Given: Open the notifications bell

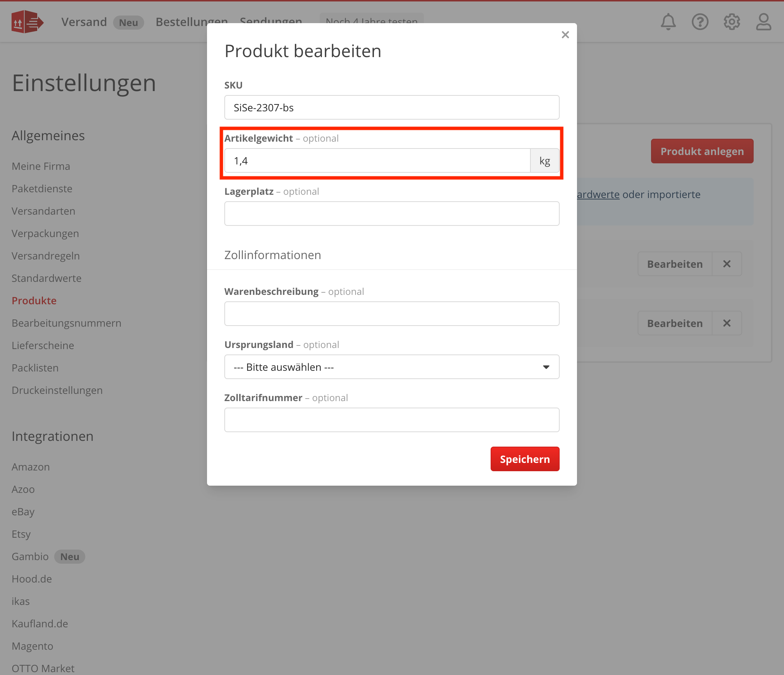Looking at the screenshot, I should (x=668, y=22).
